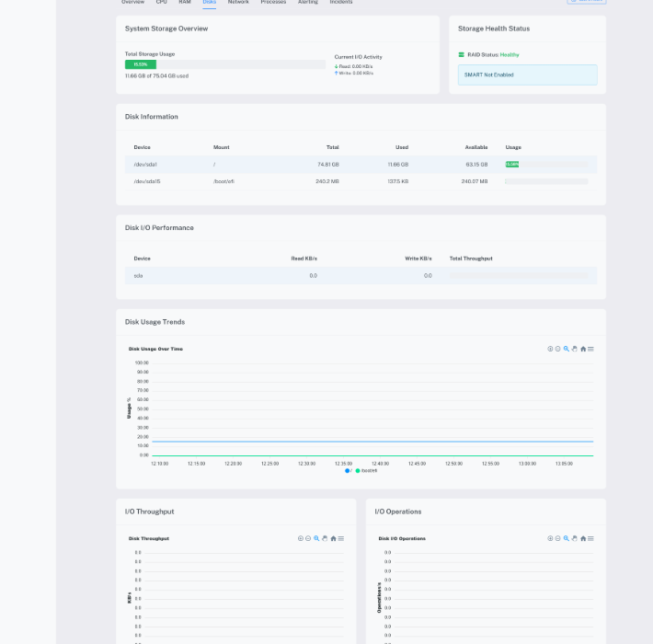Open hamburger menu of Disk Usage Over Time chart
Image resolution: width=653 pixels, height=644 pixels.
[590, 349]
